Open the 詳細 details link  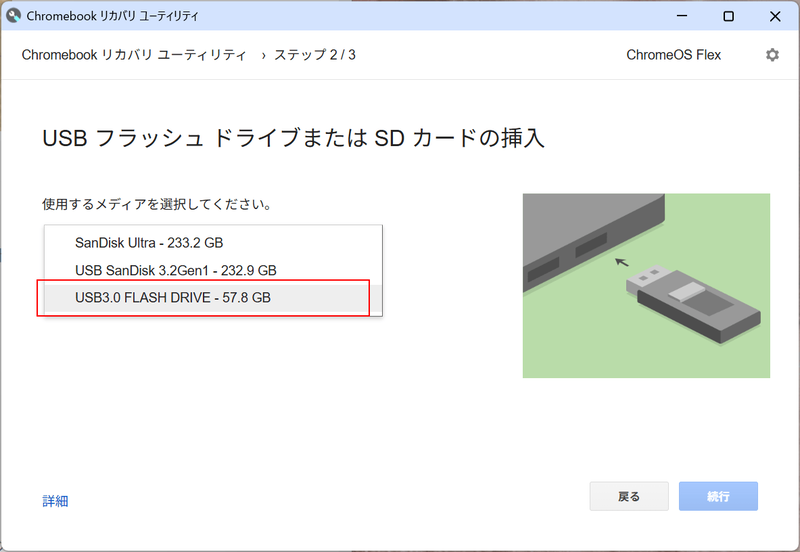point(55,501)
